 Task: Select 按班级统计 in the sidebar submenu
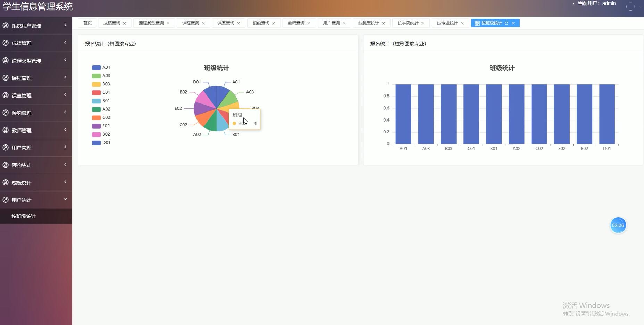click(x=24, y=216)
